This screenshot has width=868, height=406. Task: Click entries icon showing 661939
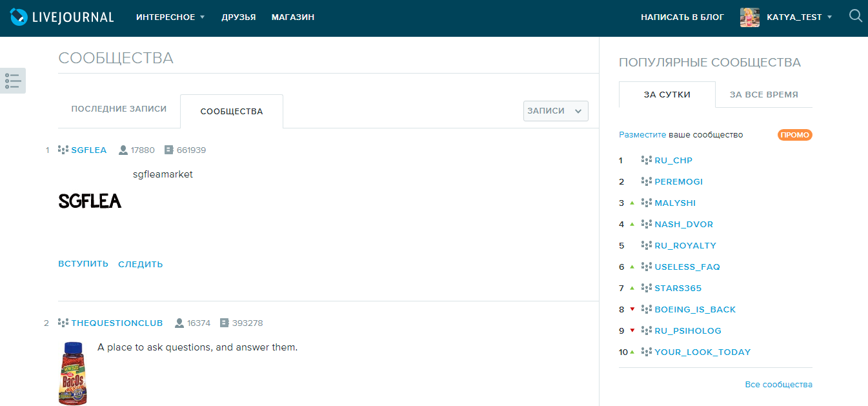(169, 150)
